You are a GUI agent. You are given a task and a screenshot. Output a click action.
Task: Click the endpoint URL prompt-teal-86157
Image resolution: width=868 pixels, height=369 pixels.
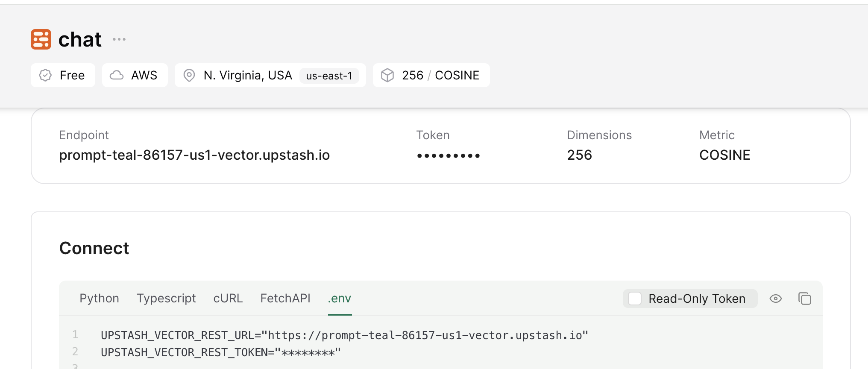pyautogui.click(x=194, y=155)
